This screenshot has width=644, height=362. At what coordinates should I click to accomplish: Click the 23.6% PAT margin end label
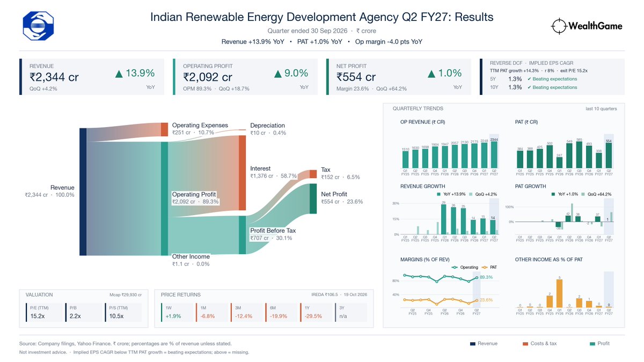pos(486,300)
